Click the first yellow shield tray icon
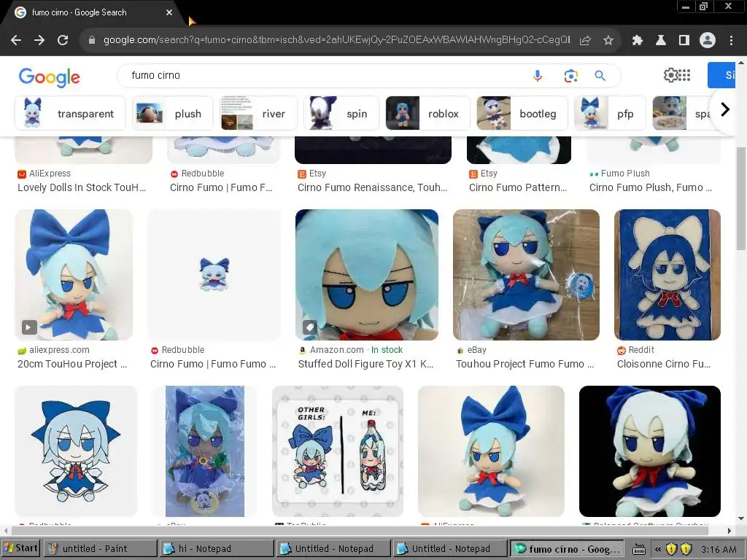 [671, 549]
